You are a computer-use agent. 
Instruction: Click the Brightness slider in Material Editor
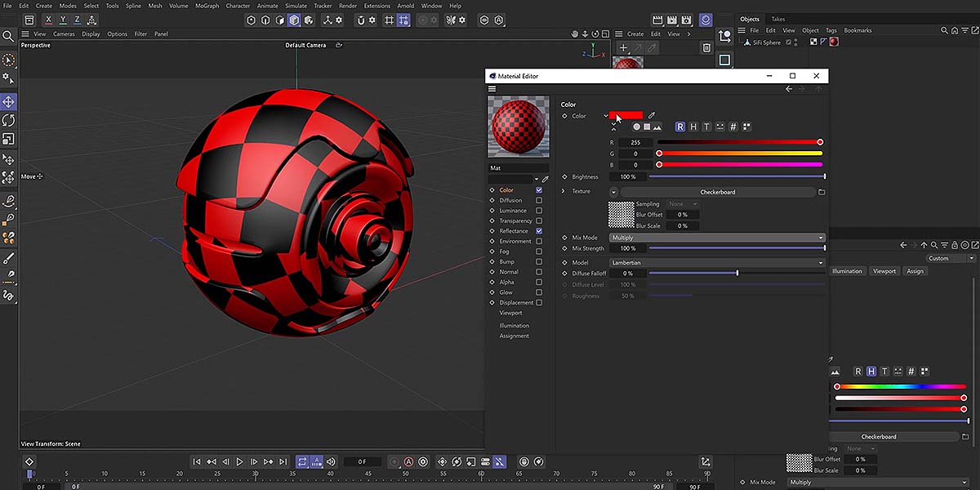[737, 176]
